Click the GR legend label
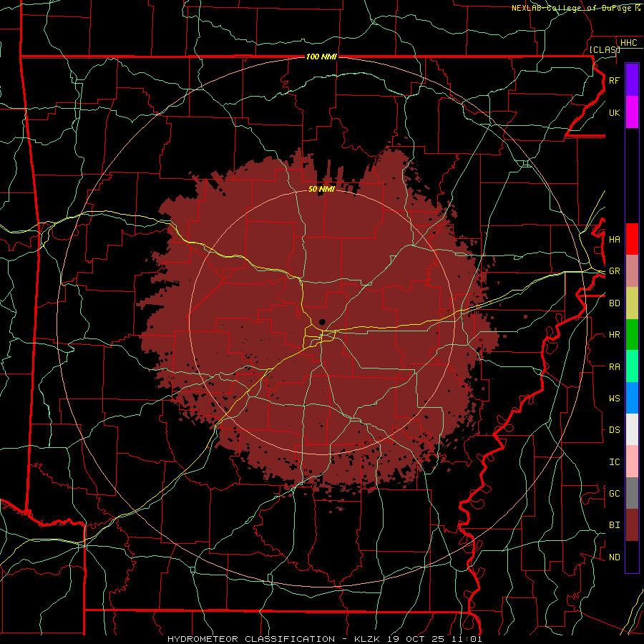The width and height of the screenshot is (644, 644). [x=614, y=271]
